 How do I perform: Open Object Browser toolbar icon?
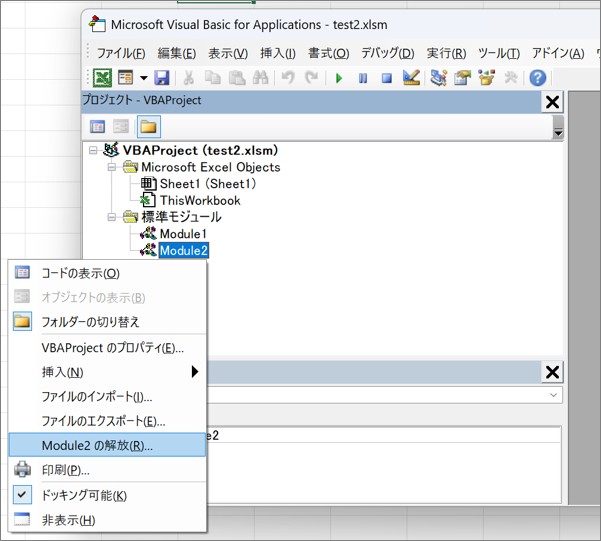pyautogui.click(x=486, y=78)
